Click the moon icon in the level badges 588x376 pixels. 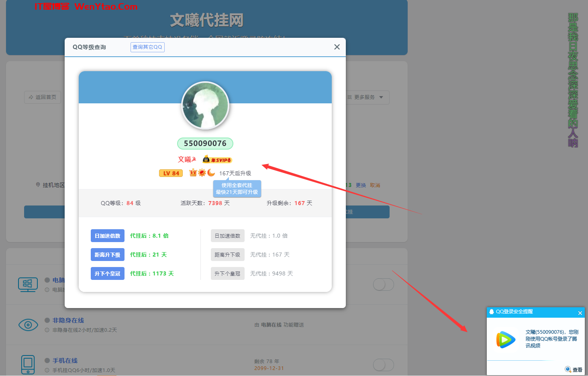210,173
